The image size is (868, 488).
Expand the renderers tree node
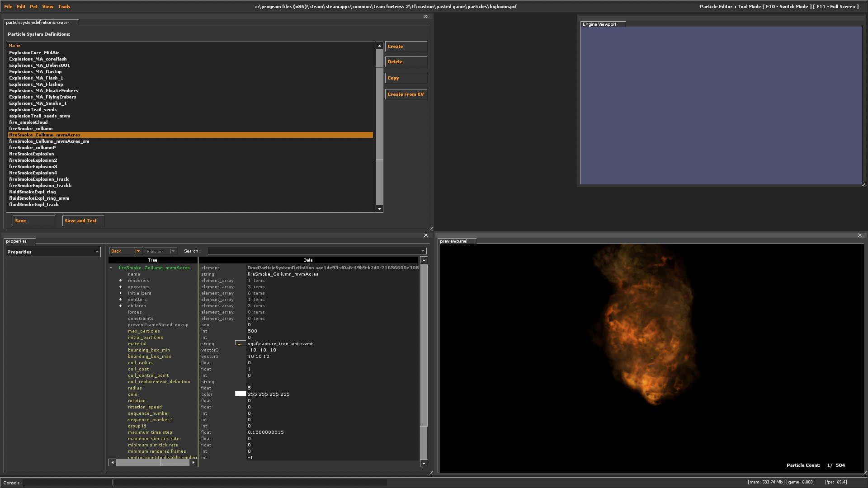click(x=120, y=281)
